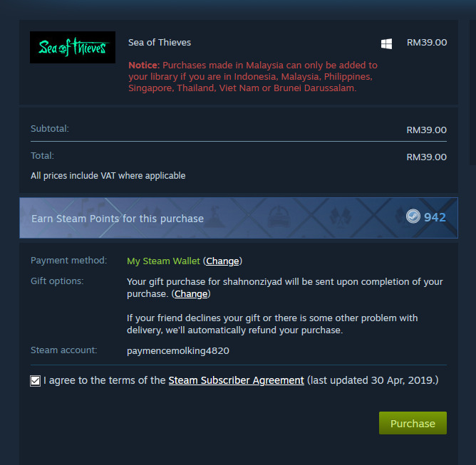Click the green Purchase button
The height and width of the screenshot is (465, 476).
click(x=413, y=423)
